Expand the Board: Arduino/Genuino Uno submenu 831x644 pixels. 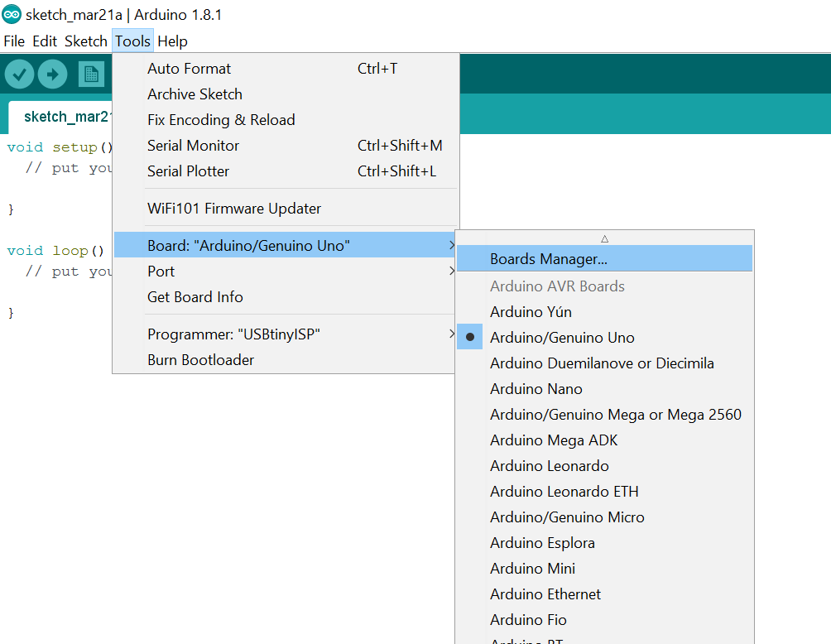(285, 245)
